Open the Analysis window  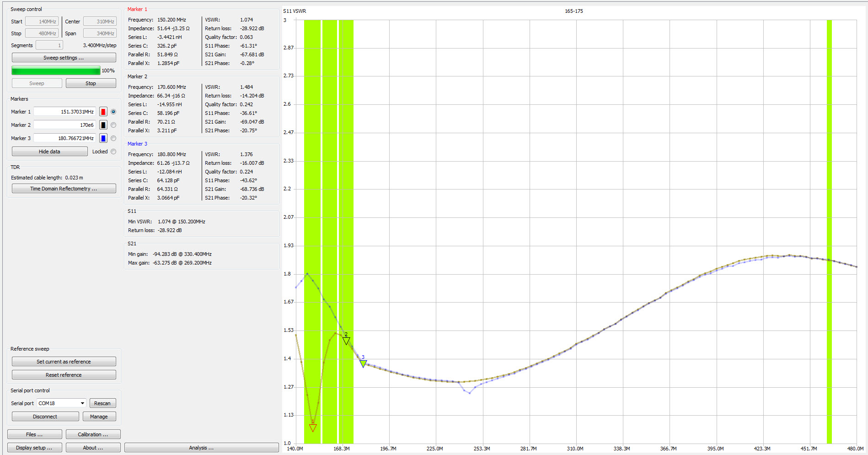[201, 448]
